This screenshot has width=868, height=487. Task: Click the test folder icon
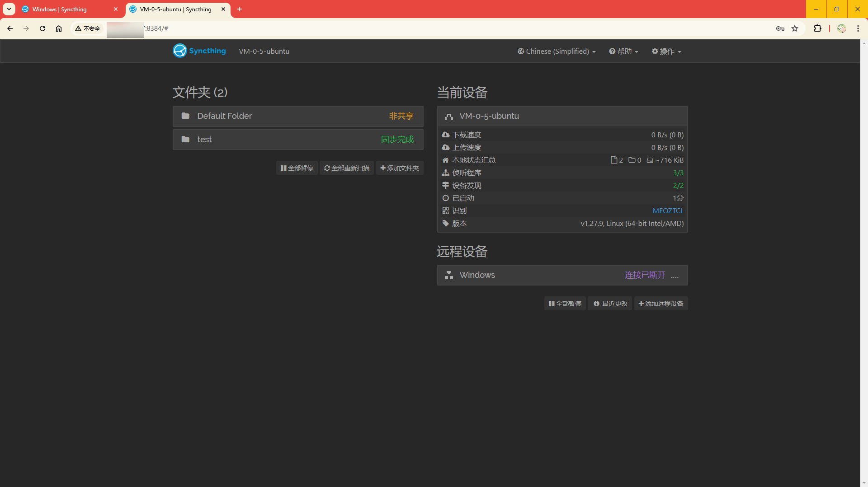[185, 140]
